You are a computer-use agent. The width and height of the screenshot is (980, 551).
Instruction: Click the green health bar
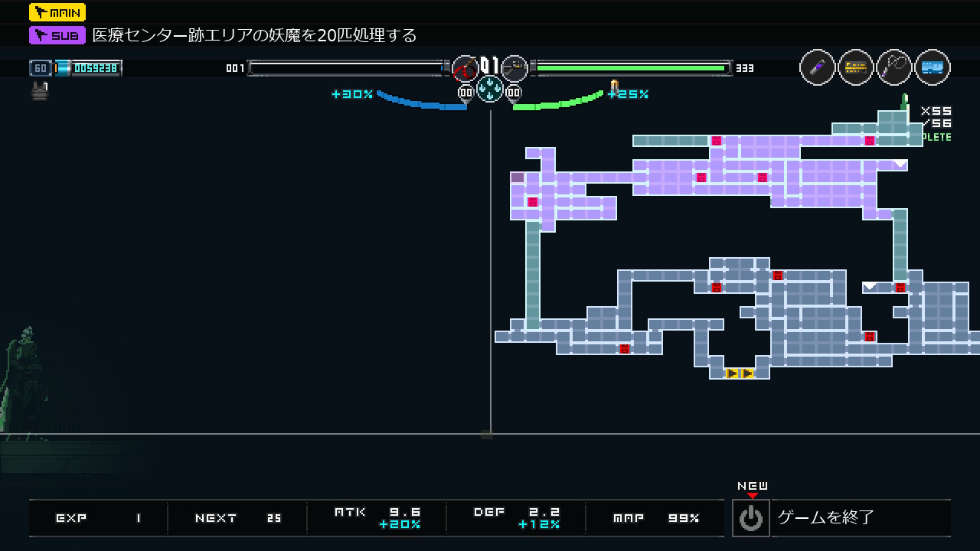pyautogui.click(x=630, y=68)
